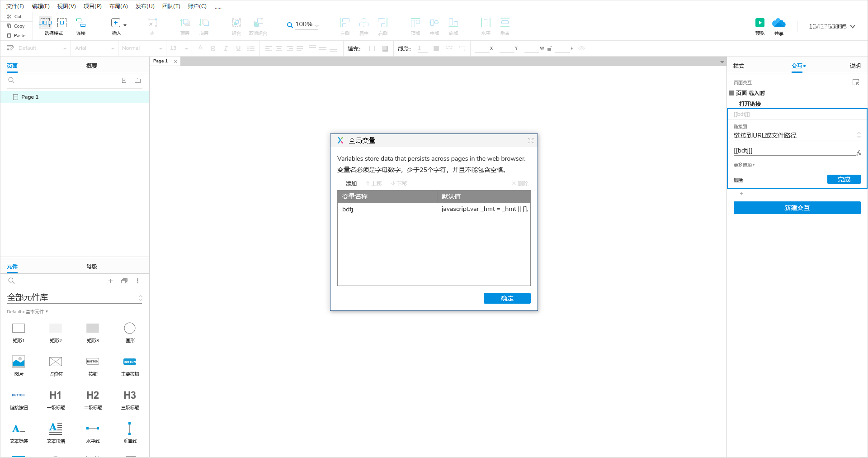Close the Page 1 canvas tab

[176, 62]
